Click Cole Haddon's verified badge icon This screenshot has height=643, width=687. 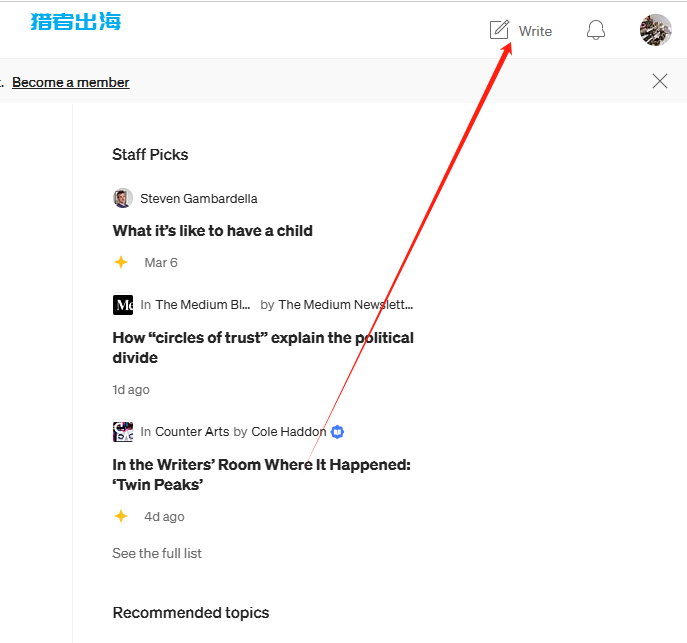click(x=337, y=432)
